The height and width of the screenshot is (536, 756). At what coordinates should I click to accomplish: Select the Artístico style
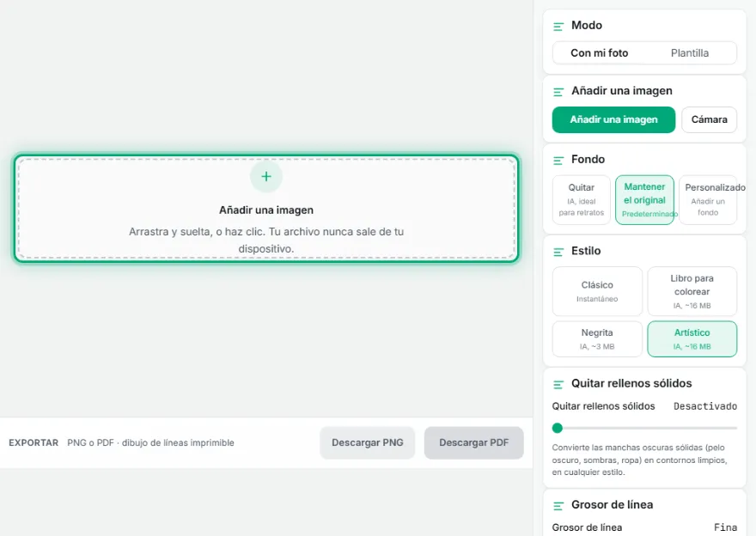(692, 338)
